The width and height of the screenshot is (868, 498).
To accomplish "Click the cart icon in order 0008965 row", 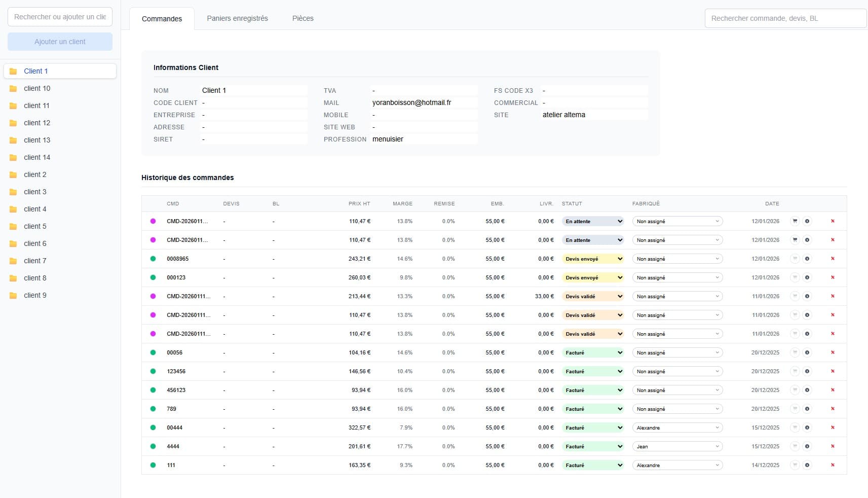I will point(795,259).
